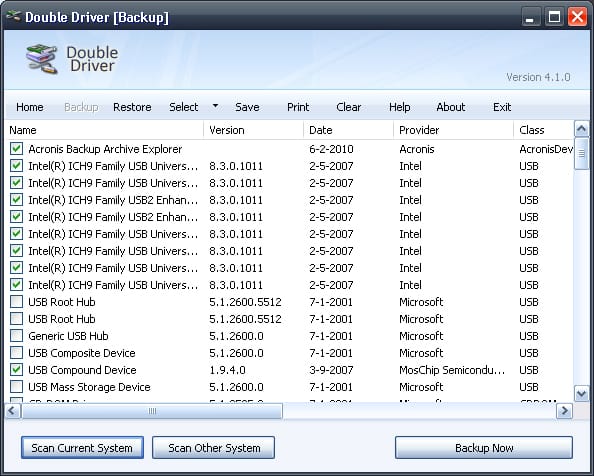The height and width of the screenshot is (476, 594).
Task: Uncheck the Acronis Backup Archive Explorer checkbox
Action: click(x=16, y=149)
